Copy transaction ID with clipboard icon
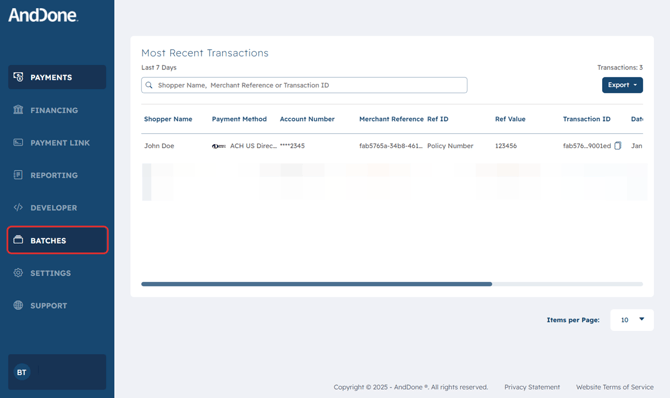This screenshot has height=398, width=670. pyautogui.click(x=617, y=146)
